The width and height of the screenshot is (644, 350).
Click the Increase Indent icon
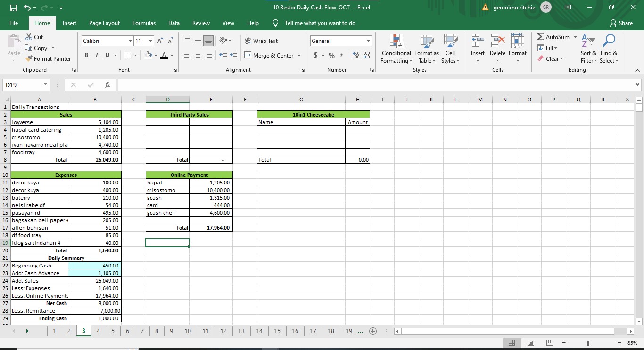pyautogui.click(x=233, y=55)
